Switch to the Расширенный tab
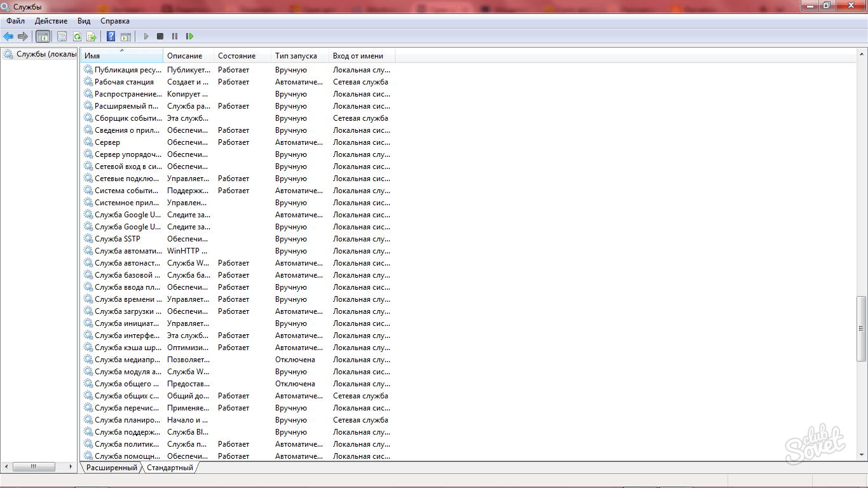 coord(112,468)
